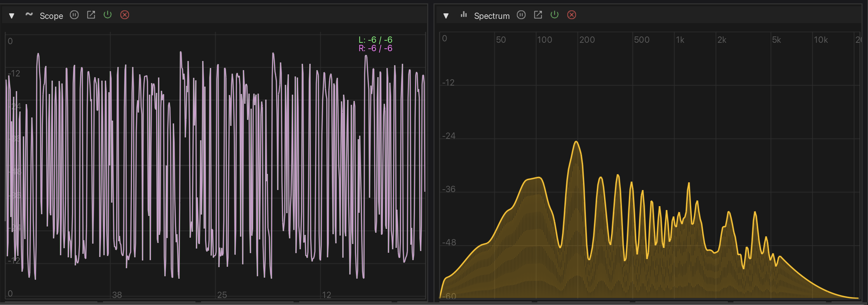Click the 1k frequency label
Image resolution: width=868 pixels, height=305 pixels.
pyautogui.click(x=680, y=40)
